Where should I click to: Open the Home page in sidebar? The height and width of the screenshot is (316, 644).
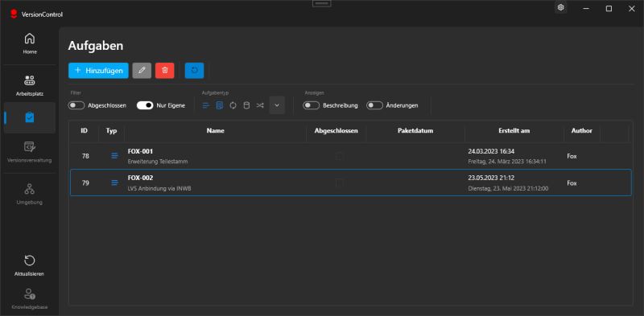(x=30, y=43)
